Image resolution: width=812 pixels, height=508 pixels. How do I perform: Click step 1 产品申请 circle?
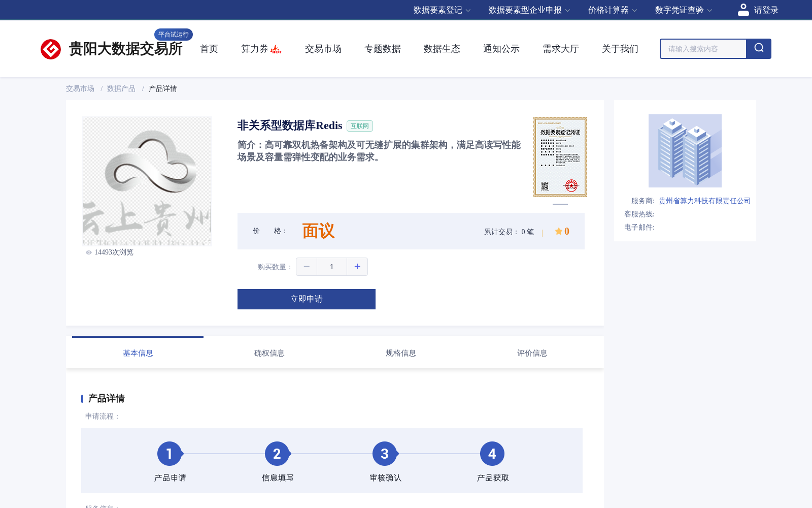tap(170, 454)
